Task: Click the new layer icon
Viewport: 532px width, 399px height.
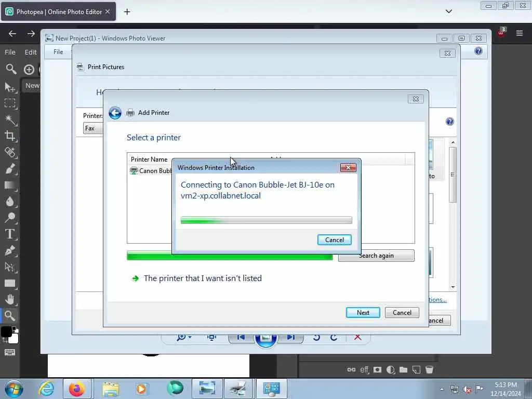Action: [416, 369]
